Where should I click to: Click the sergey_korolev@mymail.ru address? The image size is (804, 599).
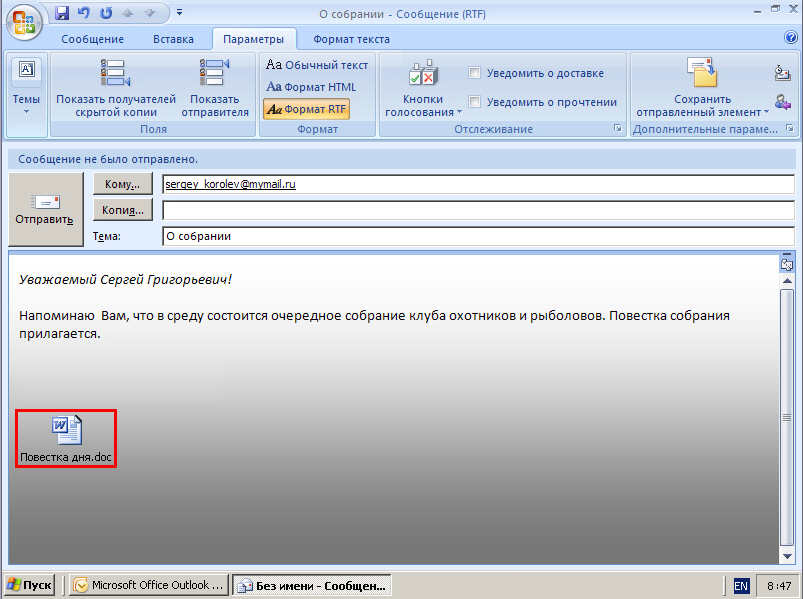click(230, 184)
